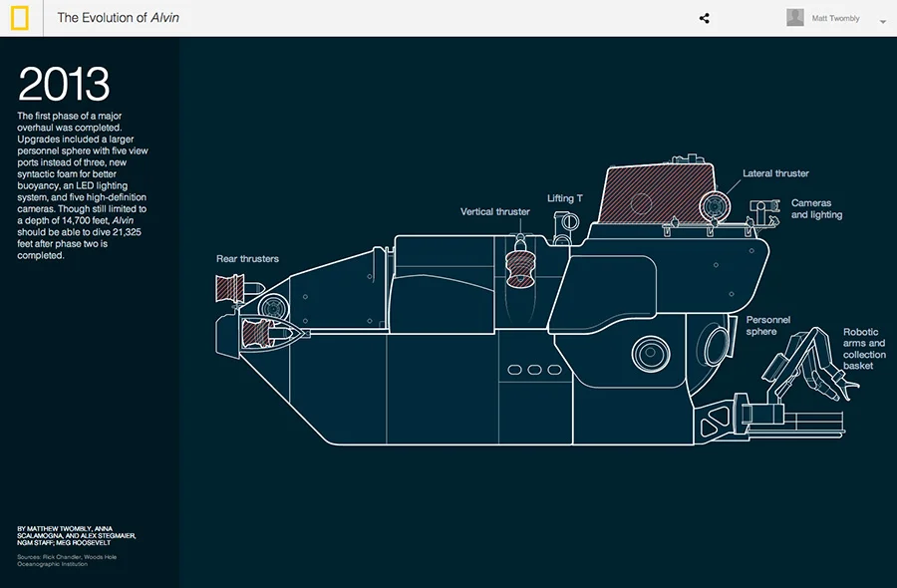Click the Cameras and lighting label
Viewport: 897px width, 588px height.
tap(816, 208)
